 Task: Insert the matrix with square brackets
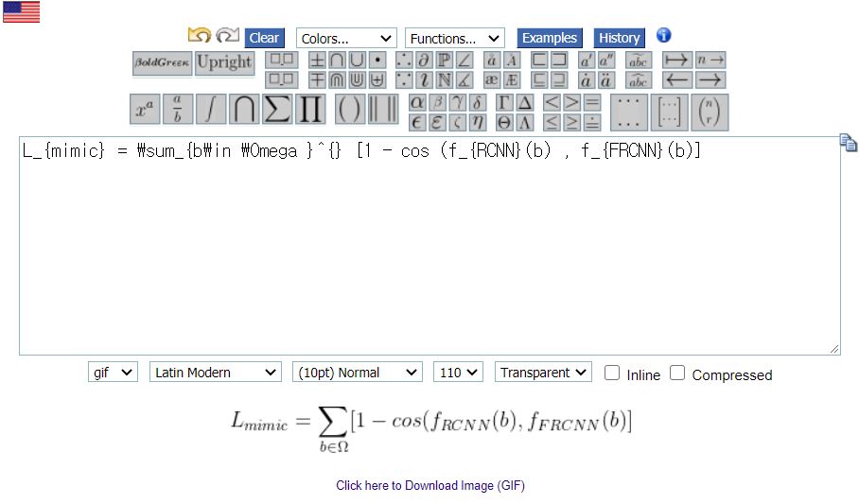[670, 113]
